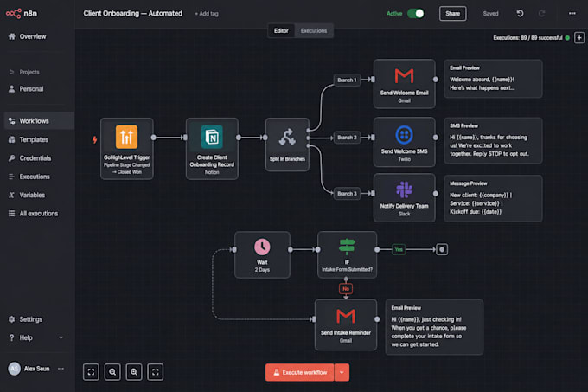Click the Alex Seun avatar

coord(14,369)
